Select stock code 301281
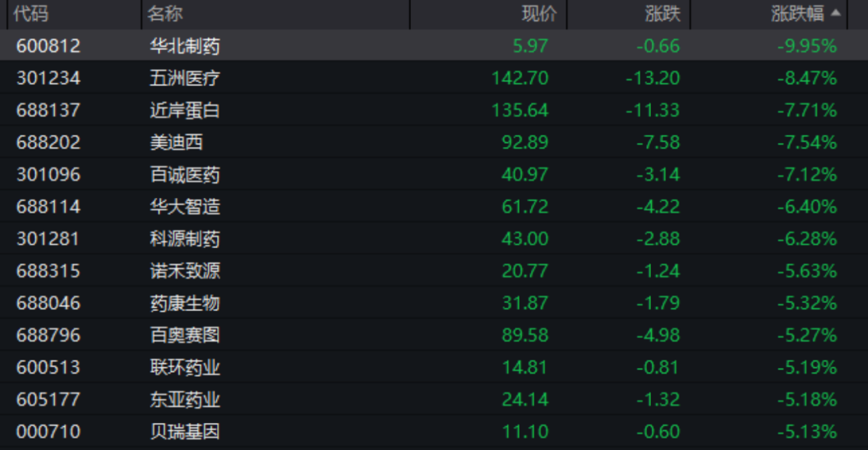Image resolution: width=868 pixels, height=450 pixels. pyautogui.click(x=48, y=238)
